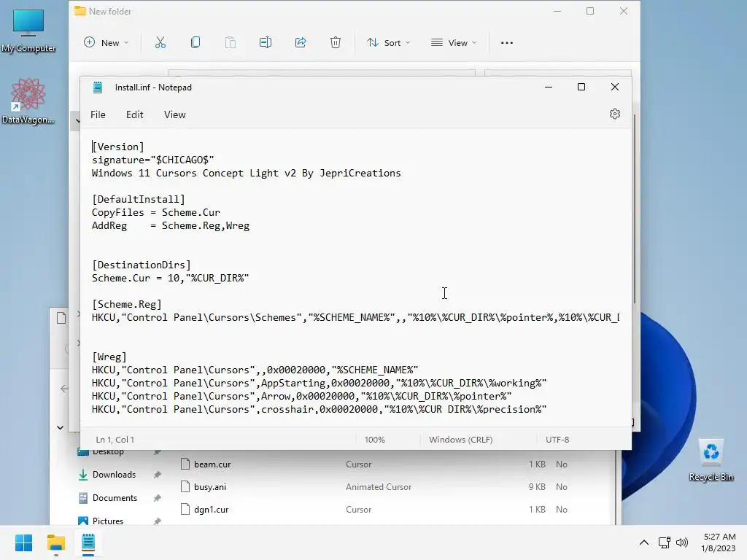Click the Downloads arrow icon in sidebar

click(83, 475)
